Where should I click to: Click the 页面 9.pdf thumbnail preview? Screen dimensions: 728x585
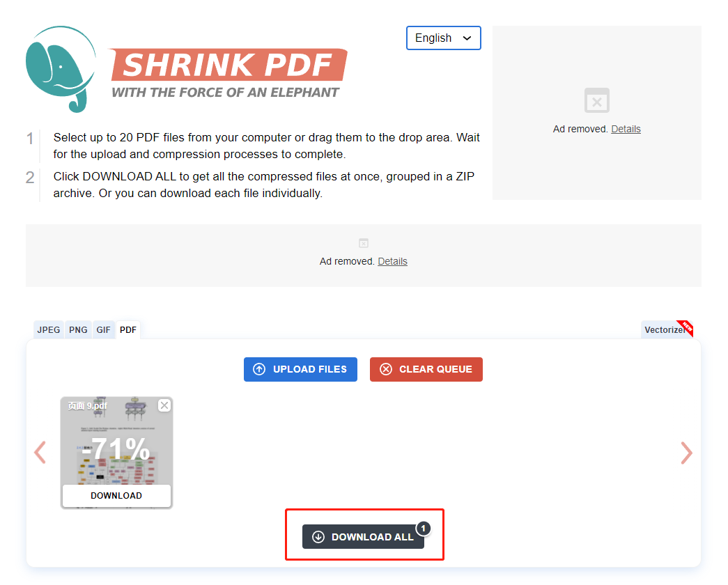116,441
